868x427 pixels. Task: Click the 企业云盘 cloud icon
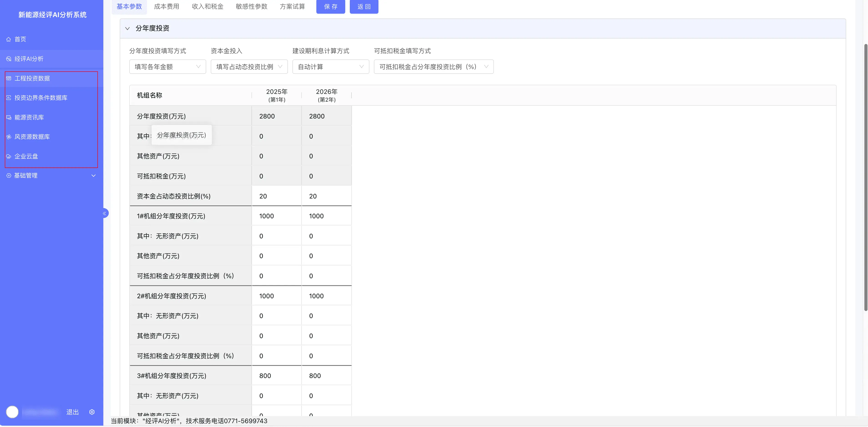[8, 156]
